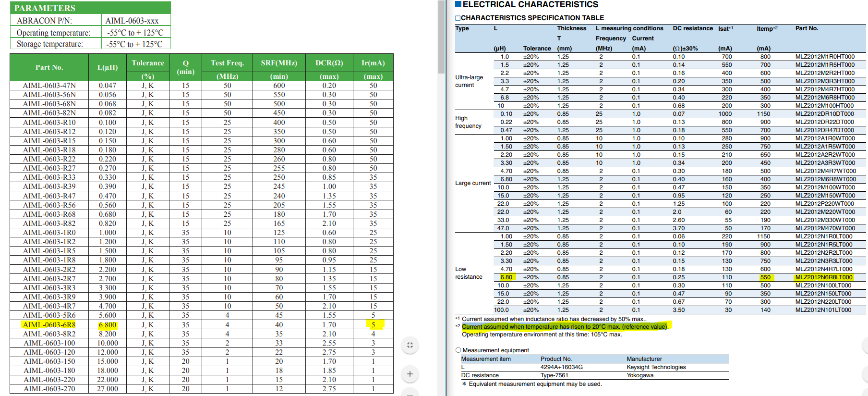Click the highlighted AIML-0603-6R8 part number
868x396 pixels.
click(49, 325)
